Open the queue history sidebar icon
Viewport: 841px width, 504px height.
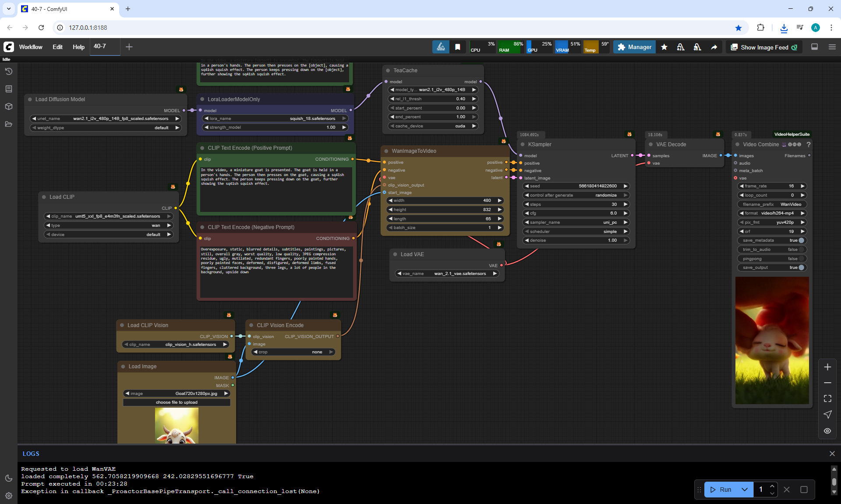[x=8, y=71]
